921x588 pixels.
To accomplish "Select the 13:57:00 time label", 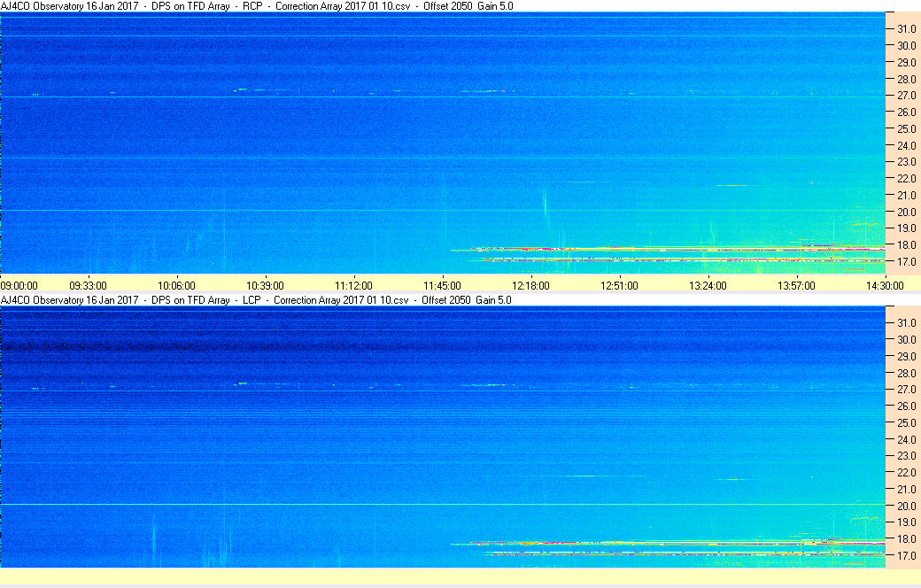I will (796, 285).
